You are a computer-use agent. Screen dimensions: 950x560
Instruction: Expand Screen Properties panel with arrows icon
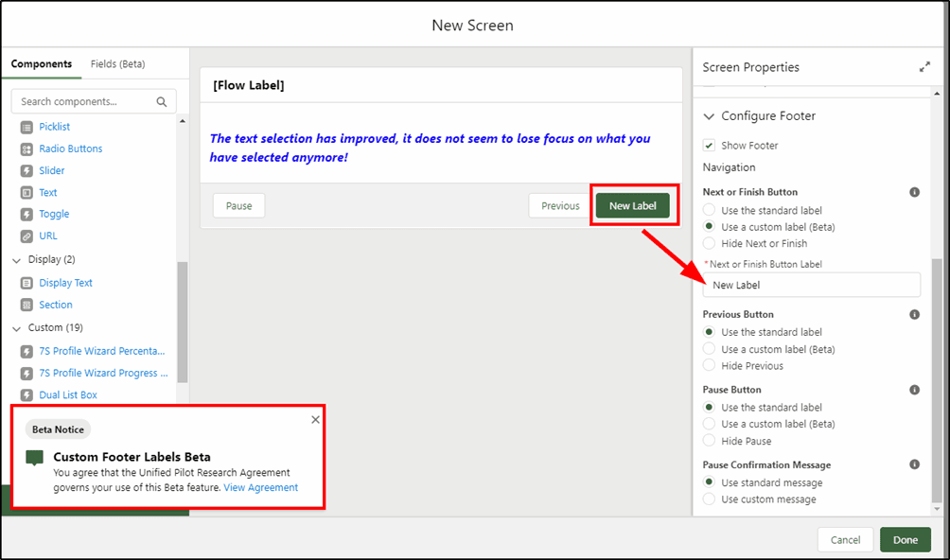coord(924,67)
